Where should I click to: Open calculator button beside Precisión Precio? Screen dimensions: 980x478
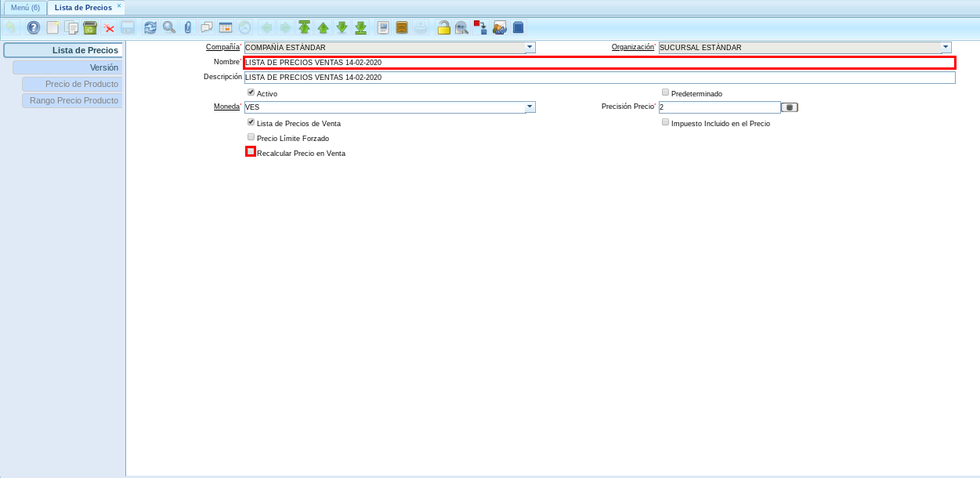coord(790,107)
